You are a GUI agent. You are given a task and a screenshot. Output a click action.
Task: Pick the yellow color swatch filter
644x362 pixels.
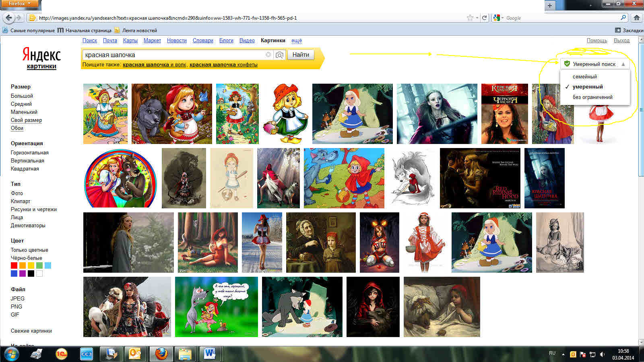pyautogui.click(x=31, y=265)
